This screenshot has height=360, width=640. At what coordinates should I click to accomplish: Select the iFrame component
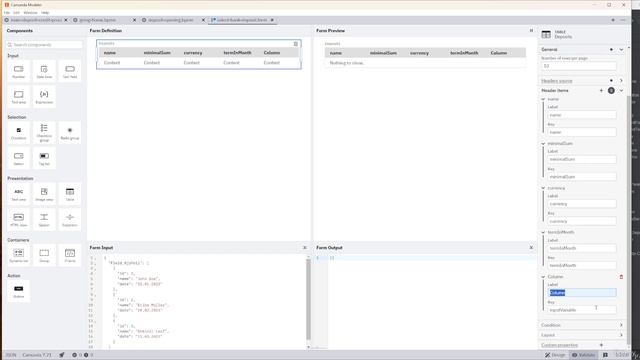click(x=70, y=256)
